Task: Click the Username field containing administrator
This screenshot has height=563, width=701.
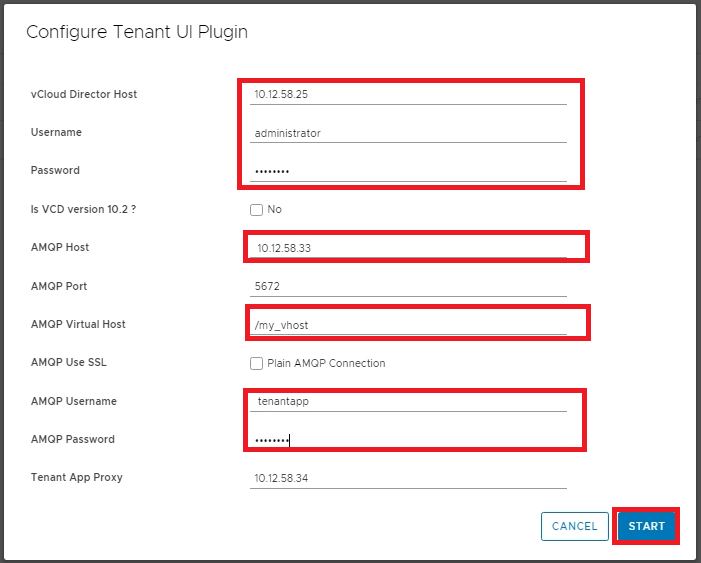Action: 408,133
